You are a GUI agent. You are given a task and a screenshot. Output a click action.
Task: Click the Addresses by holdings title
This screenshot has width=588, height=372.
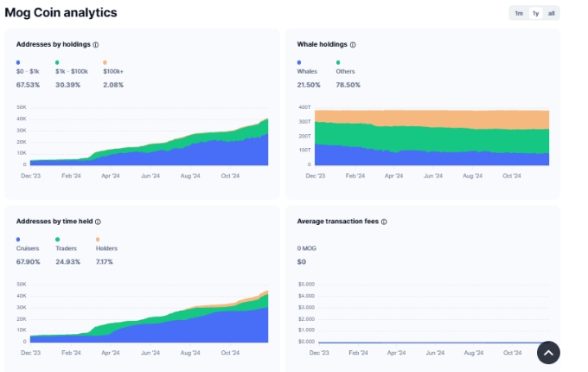click(54, 44)
